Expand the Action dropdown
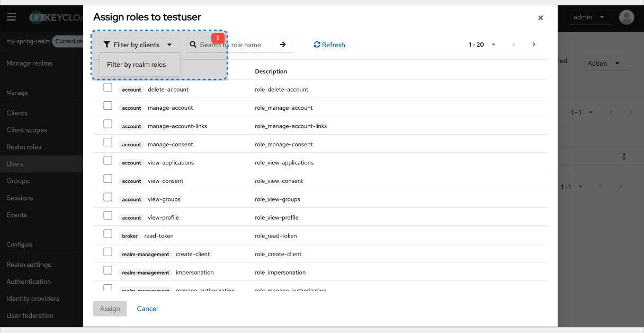 coord(605,63)
